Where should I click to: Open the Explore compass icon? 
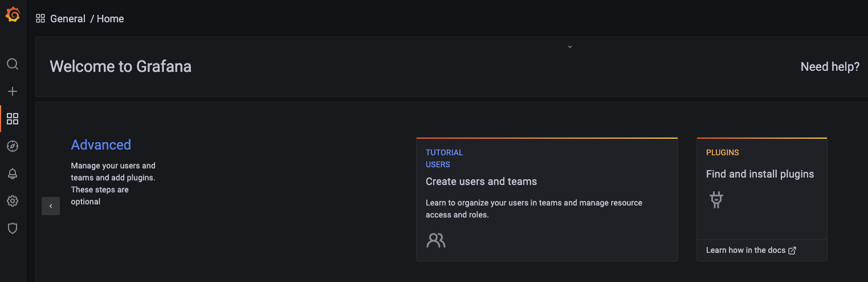tap(13, 146)
